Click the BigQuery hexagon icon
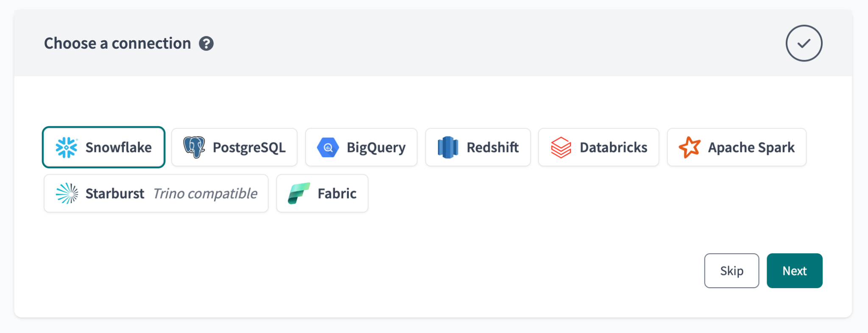868x333 pixels. coord(328,147)
